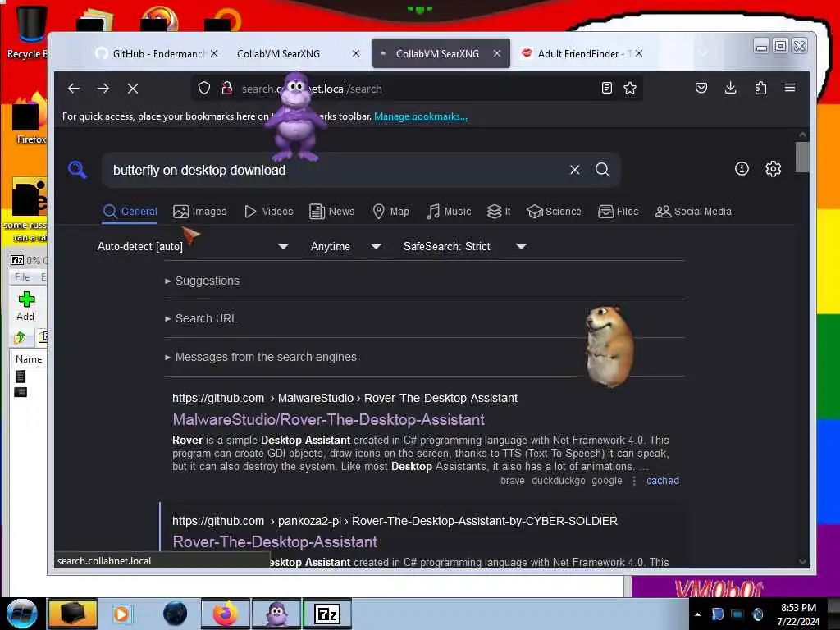840x630 pixels.
Task: Switch to the General search tab
Action: point(130,212)
